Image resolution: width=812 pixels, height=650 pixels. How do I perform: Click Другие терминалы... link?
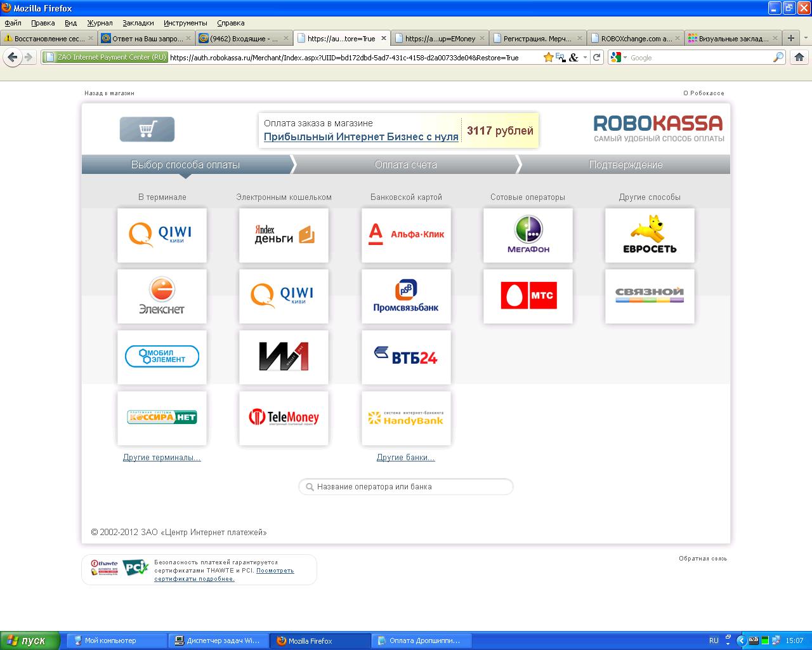(162, 458)
